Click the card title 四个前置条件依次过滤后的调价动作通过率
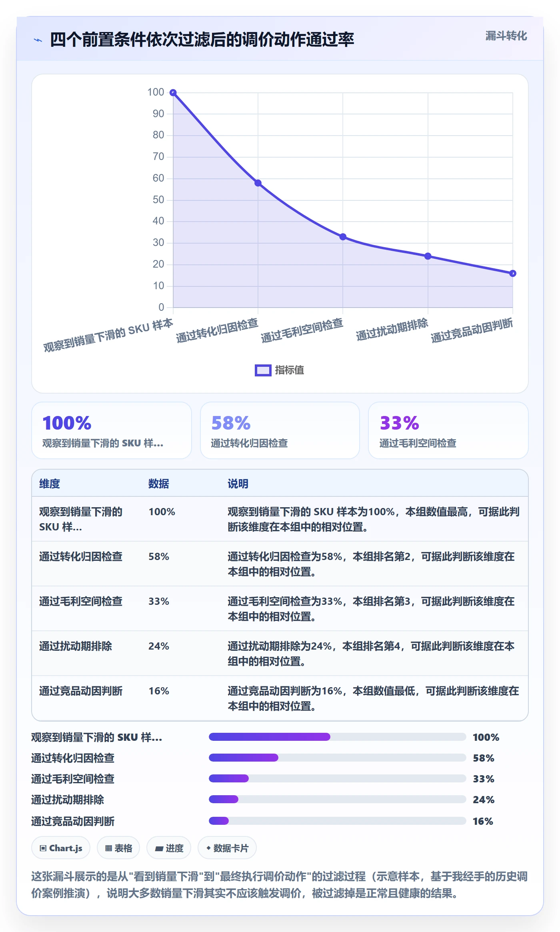Screen dimensions: 560x932 (202, 40)
